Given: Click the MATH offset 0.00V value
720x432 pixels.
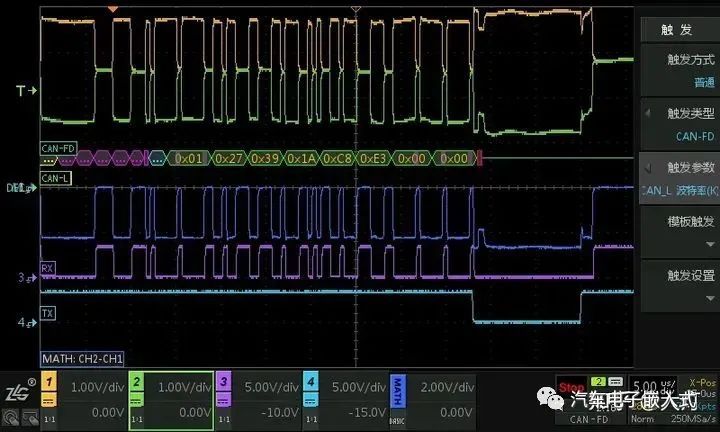Looking at the screenshot, I should coord(457,412).
